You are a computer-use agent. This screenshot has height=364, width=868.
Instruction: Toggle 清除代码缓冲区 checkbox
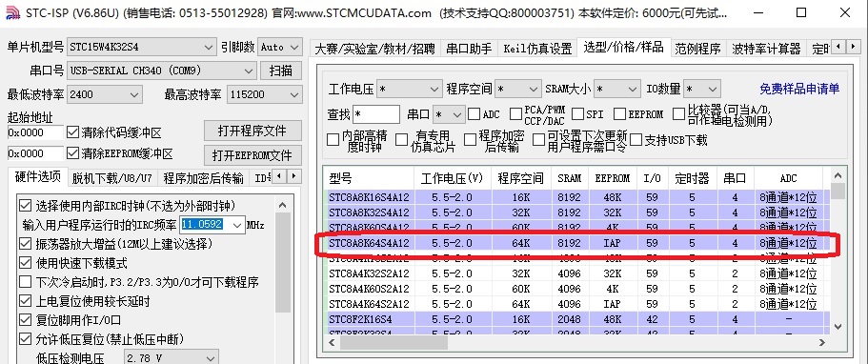(72, 132)
